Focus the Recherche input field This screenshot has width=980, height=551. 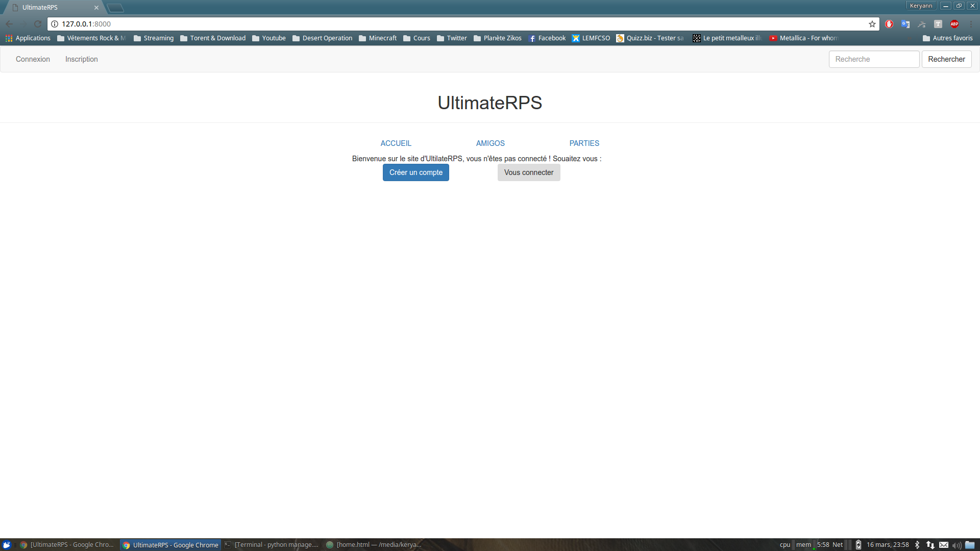[874, 59]
